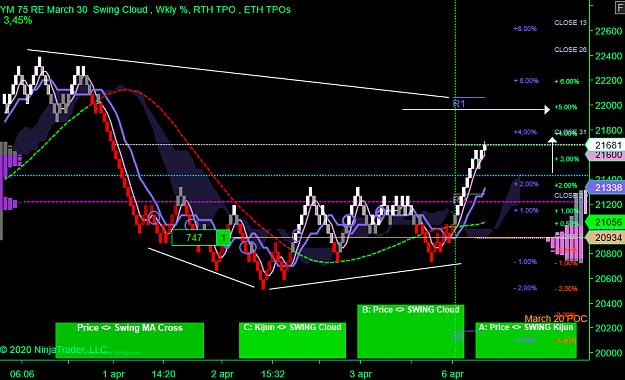Click the 15:32 time axis label
The height and width of the screenshot is (380, 625).
click(273, 374)
